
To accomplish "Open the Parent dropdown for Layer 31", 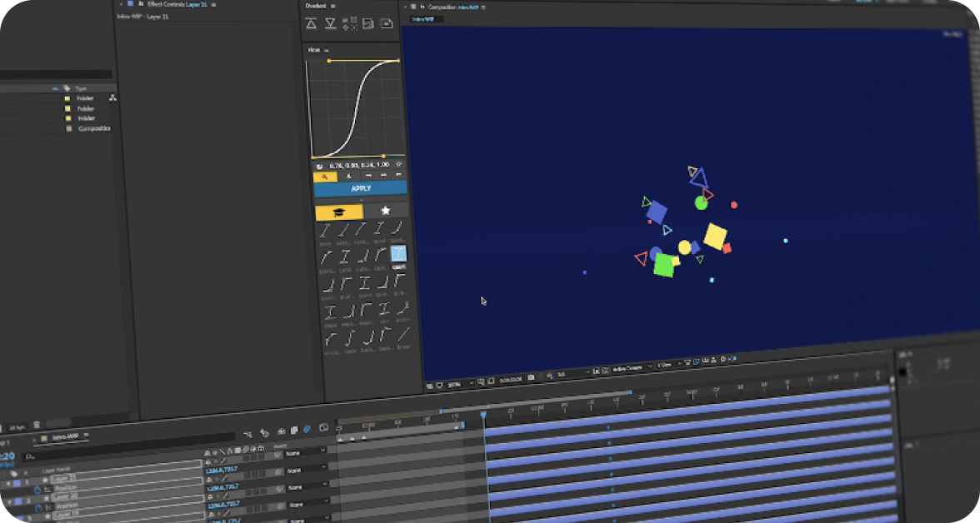I will [x=306, y=451].
